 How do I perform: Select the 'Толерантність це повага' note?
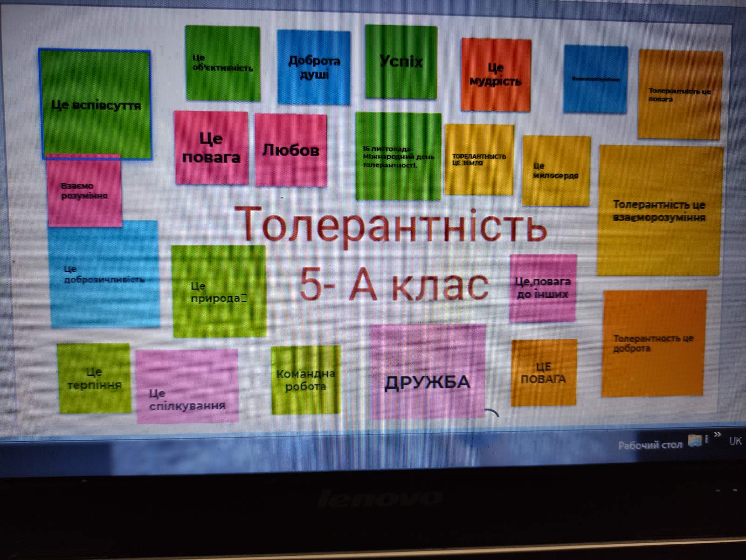(680, 95)
